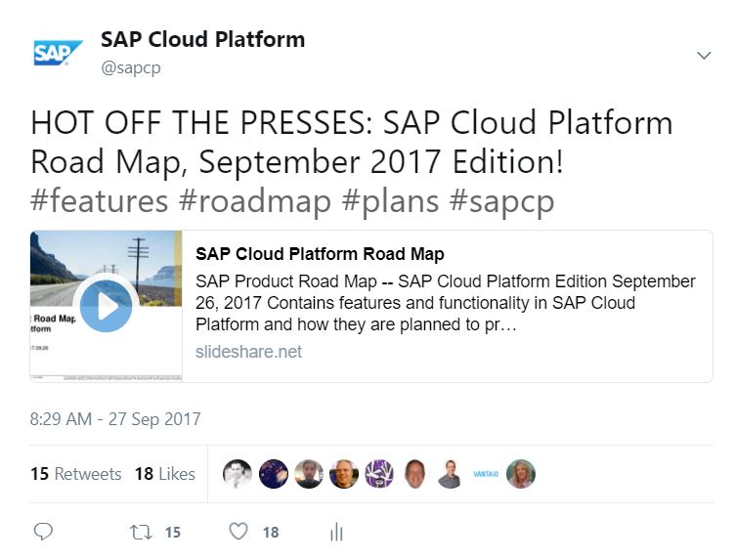View the 15 Retweets list
Viewport: 736px width, 560px height.
click(x=76, y=474)
